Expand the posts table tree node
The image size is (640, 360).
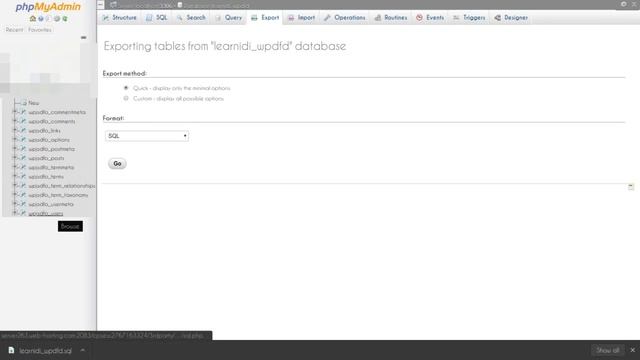[x=15, y=158]
